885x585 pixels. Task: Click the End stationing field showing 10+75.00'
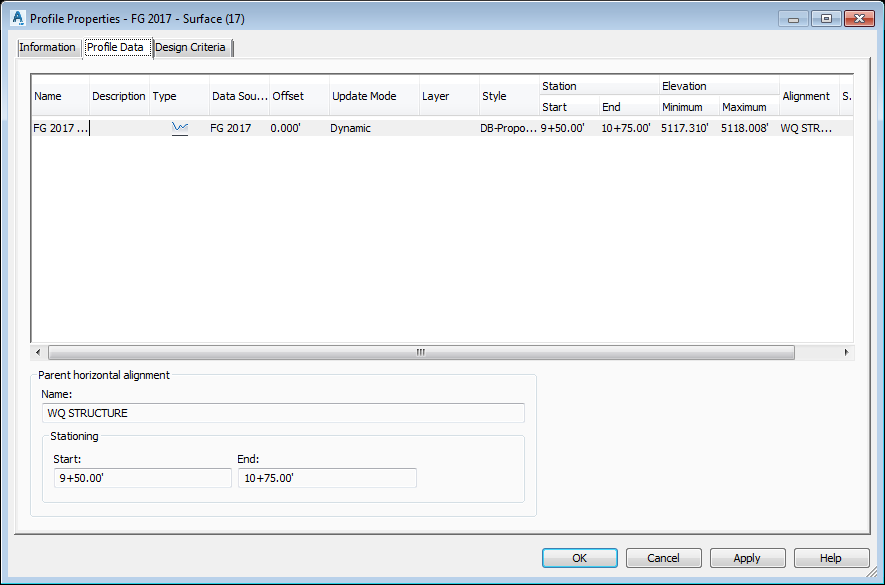tap(327, 477)
